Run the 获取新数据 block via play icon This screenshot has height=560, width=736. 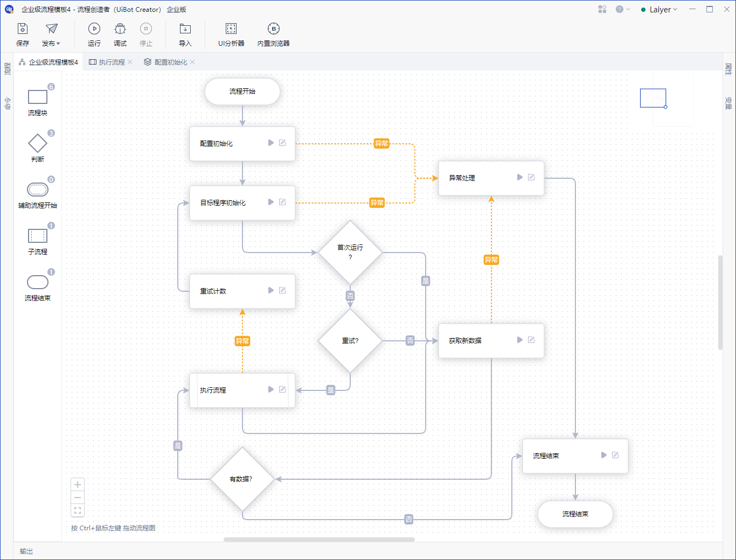click(520, 340)
